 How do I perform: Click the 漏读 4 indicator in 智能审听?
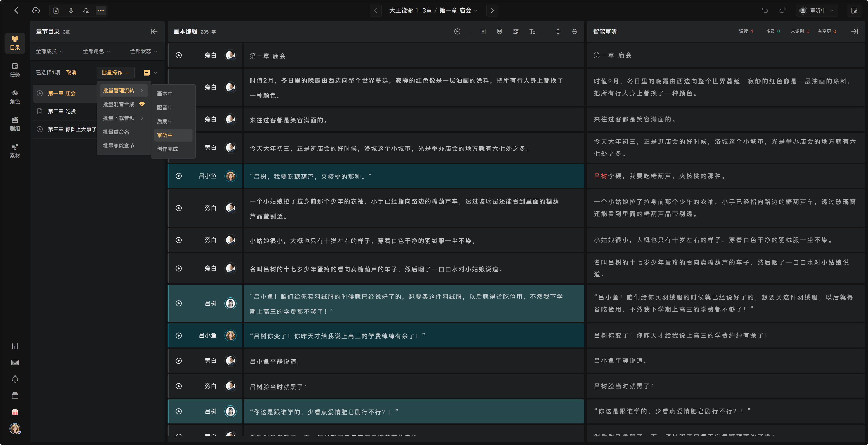point(746,31)
